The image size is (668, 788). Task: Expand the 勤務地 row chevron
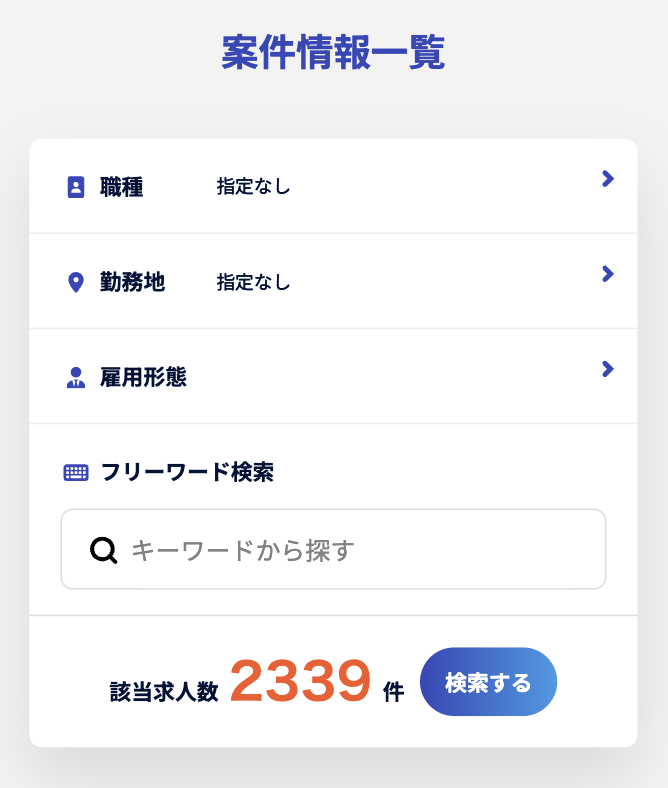[607, 274]
